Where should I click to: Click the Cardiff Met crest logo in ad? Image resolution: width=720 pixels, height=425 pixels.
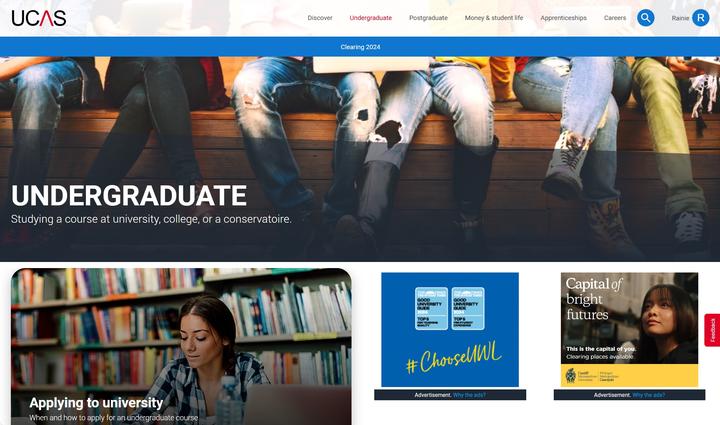click(x=570, y=375)
